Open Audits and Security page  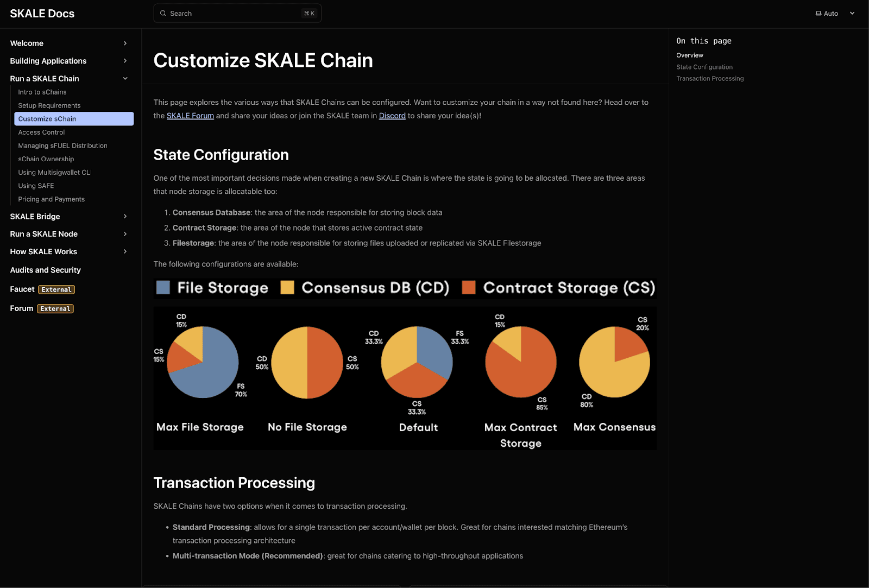(45, 270)
